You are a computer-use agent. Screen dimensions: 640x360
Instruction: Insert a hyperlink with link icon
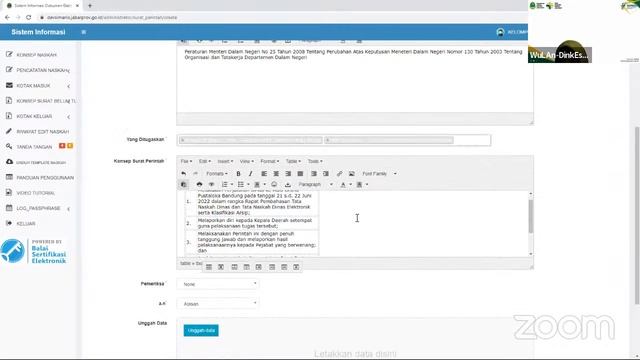coord(339,174)
